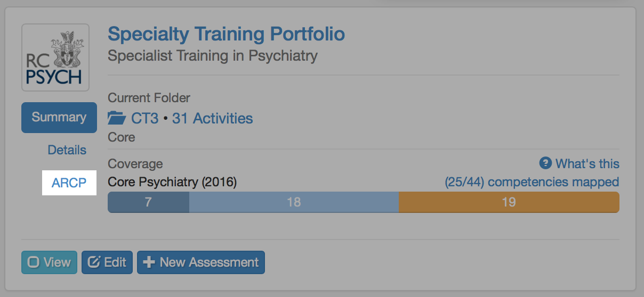Select the ARCP tab
The width and height of the screenshot is (644, 297).
[69, 183]
